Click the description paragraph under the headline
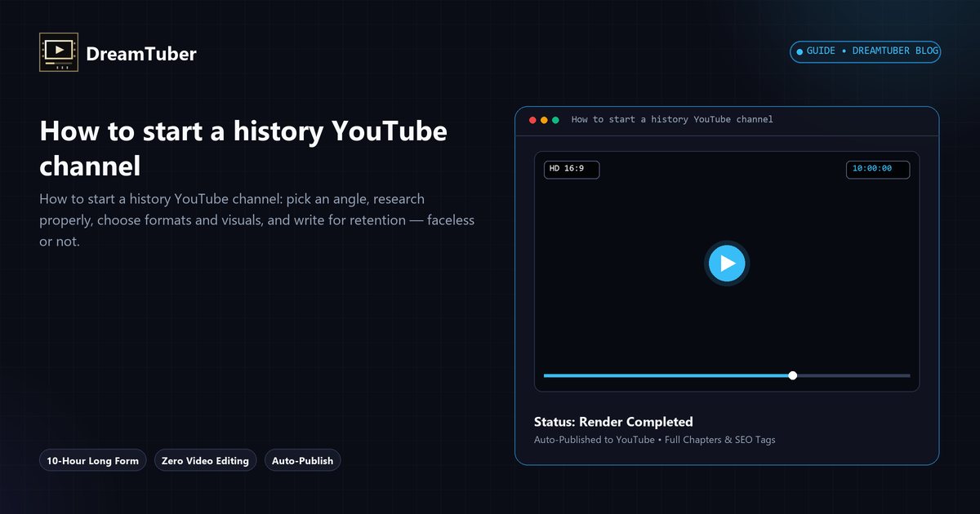The height and width of the screenshot is (514, 980). 257,220
